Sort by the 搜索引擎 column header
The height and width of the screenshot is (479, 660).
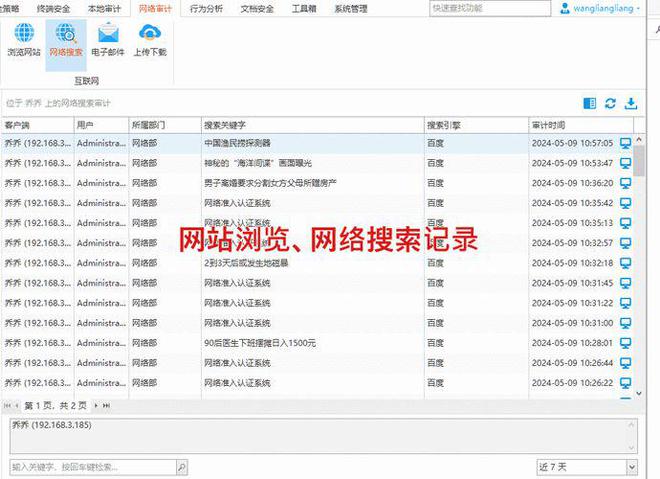click(x=476, y=125)
